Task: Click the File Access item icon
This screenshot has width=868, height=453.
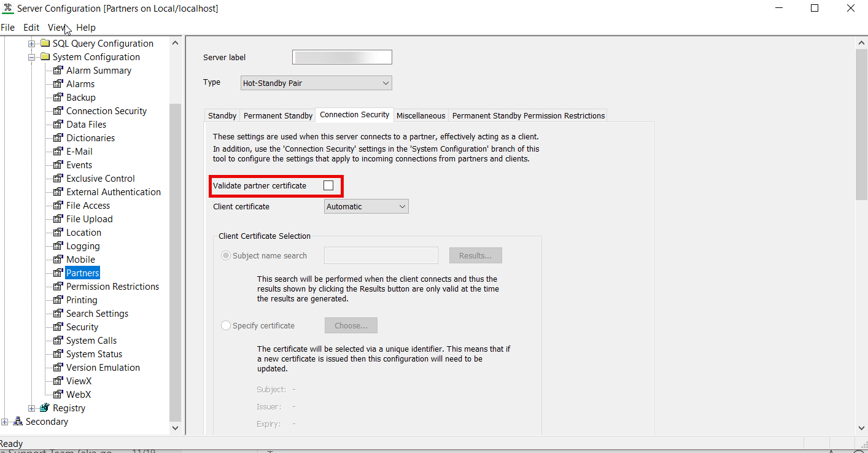Action: [58, 206]
